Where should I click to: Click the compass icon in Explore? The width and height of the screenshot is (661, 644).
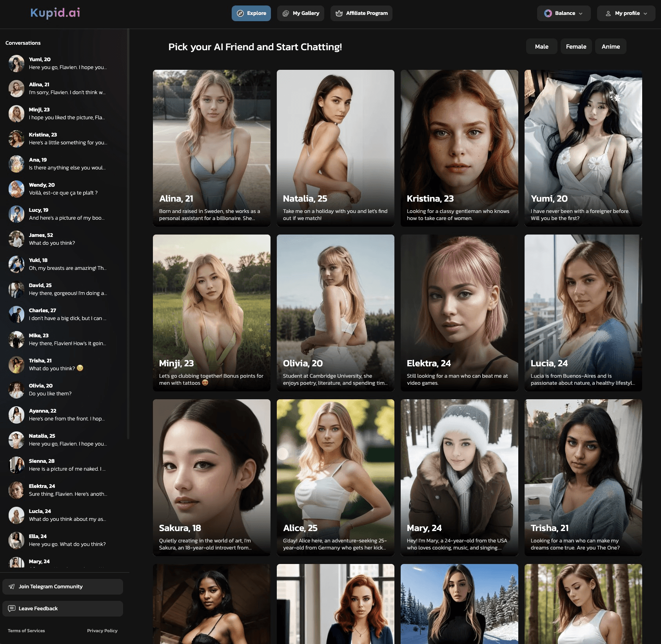[x=240, y=13]
